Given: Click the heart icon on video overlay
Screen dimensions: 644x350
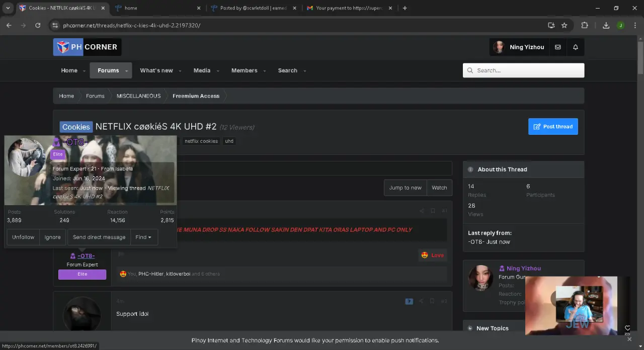Looking at the screenshot, I should tap(627, 328).
